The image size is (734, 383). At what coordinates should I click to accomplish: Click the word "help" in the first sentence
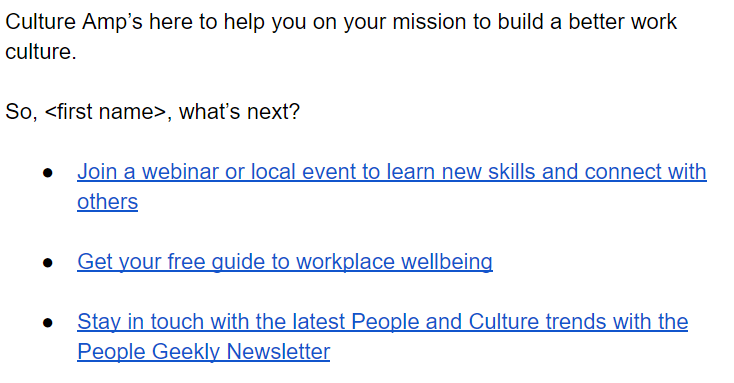pos(244,22)
